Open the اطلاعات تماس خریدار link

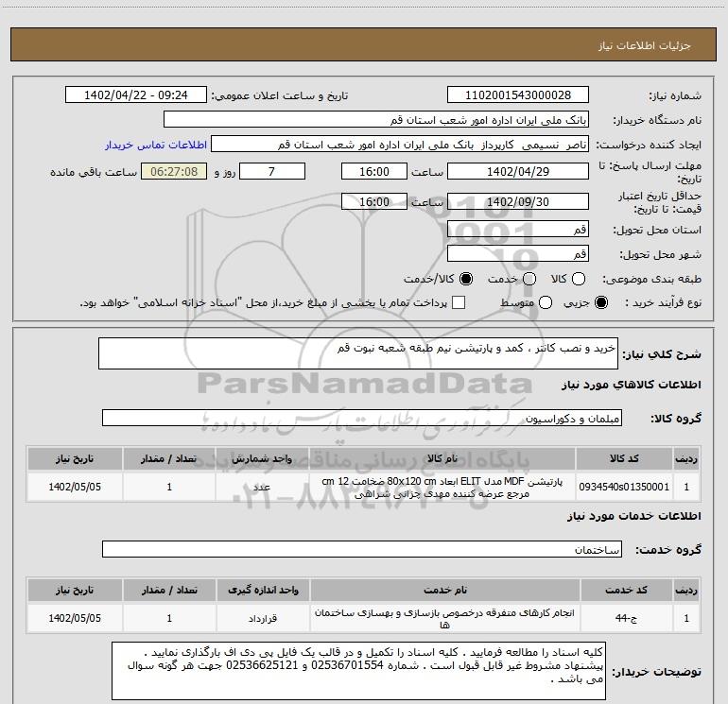156,145
